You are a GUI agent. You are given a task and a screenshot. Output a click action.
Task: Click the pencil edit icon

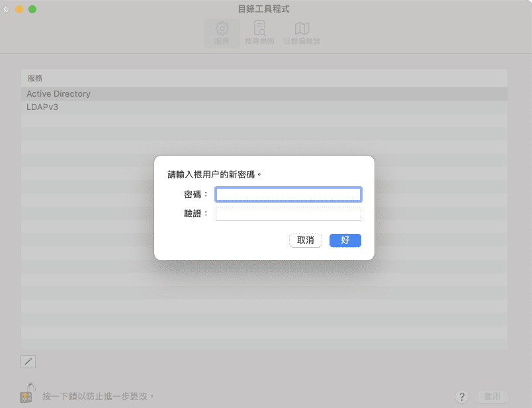click(28, 362)
